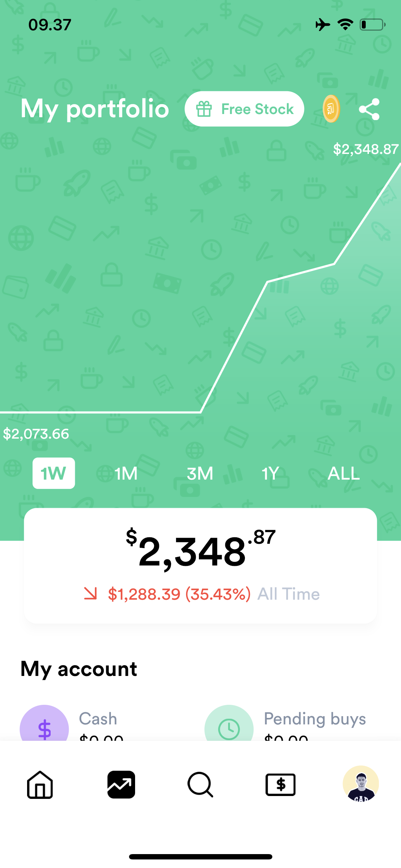The image size is (401, 868).
Task: Tap the share icon
Action: click(369, 109)
